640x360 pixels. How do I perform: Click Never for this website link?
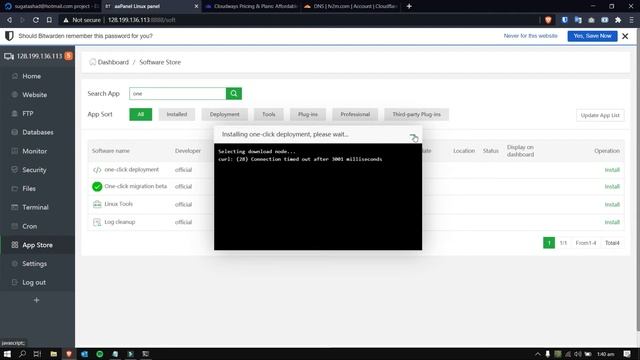(x=530, y=36)
